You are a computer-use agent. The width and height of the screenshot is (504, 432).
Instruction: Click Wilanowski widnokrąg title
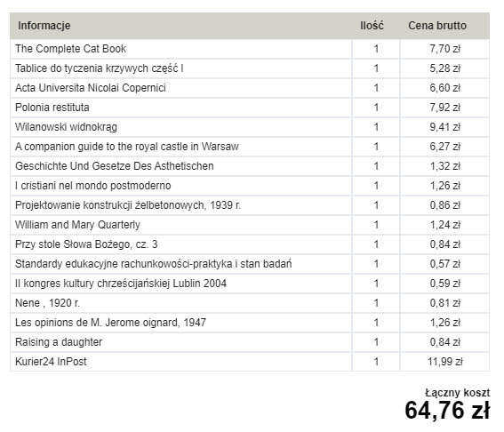click(66, 127)
